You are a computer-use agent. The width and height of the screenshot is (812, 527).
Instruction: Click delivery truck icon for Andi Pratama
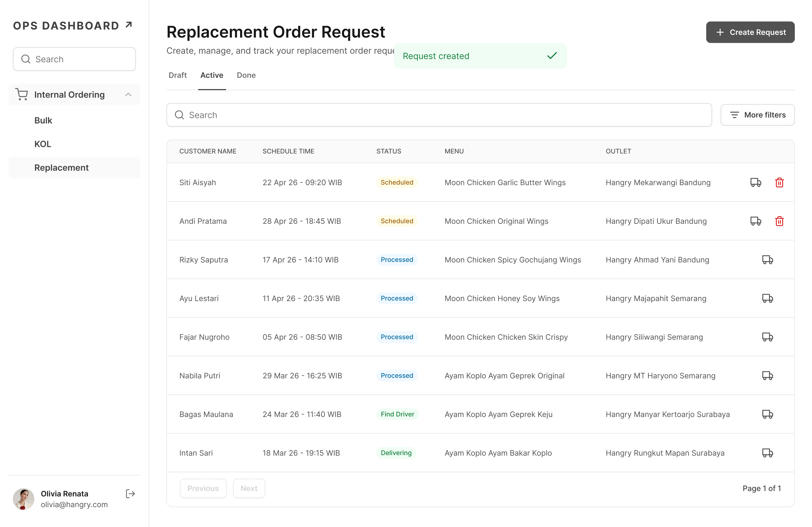(x=756, y=221)
